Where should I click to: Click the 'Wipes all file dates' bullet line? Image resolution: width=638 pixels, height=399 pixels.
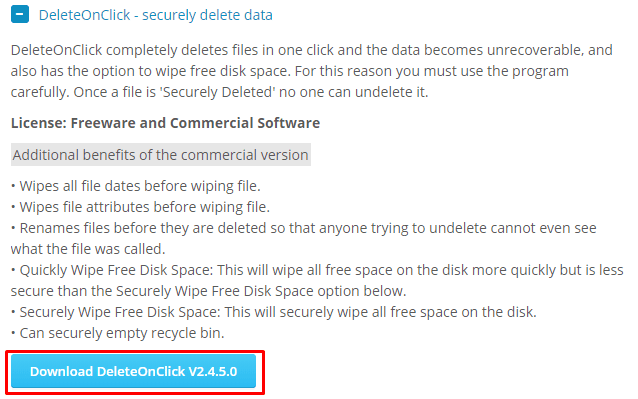(x=135, y=186)
